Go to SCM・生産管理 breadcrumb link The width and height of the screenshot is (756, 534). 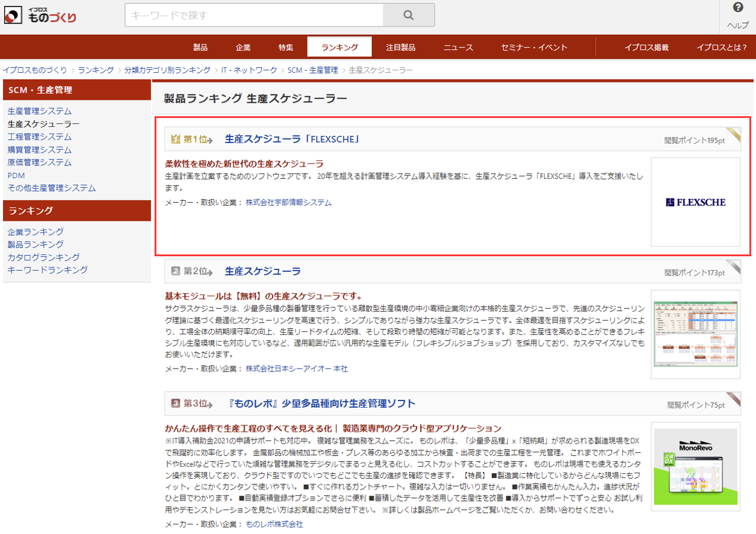313,70
